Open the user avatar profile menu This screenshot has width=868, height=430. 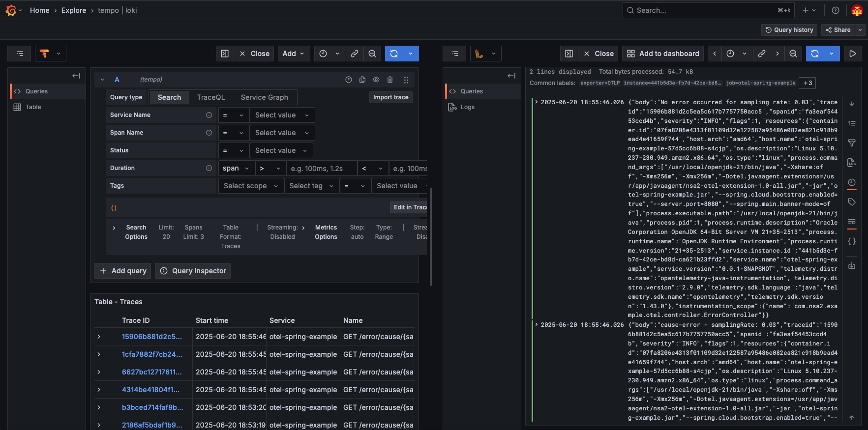coord(857,10)
